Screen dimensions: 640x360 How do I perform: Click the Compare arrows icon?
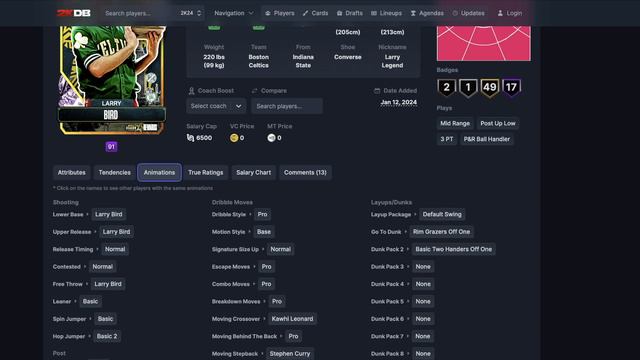coord(255,91)
